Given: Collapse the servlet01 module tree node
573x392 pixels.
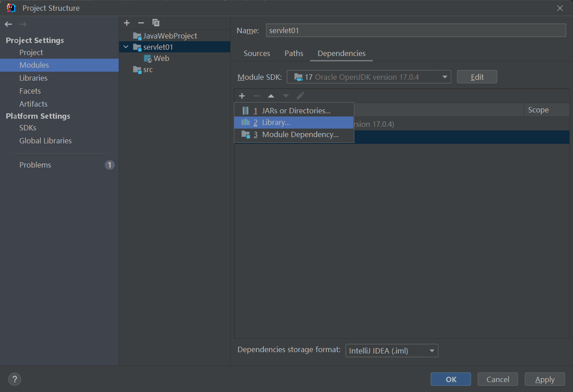Looking at the screenshot, I should (x=126, y=47).
